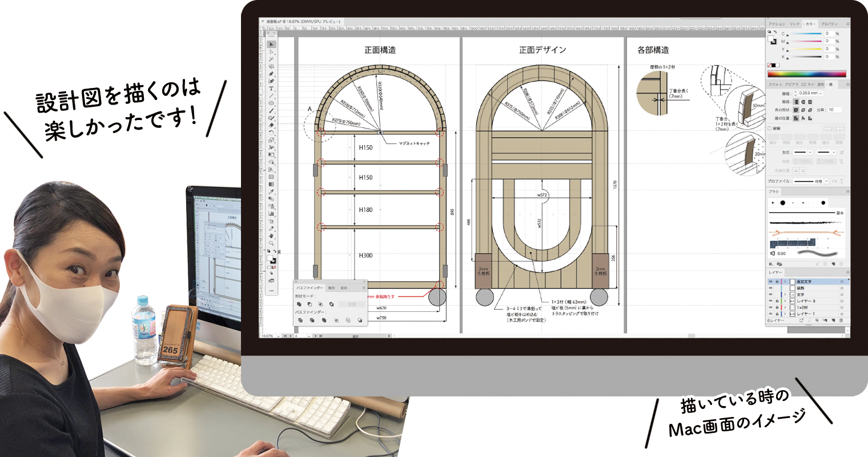Click Divide in the Pathfinder row
The image size is (868, 457).
click(x=300, y=320)
